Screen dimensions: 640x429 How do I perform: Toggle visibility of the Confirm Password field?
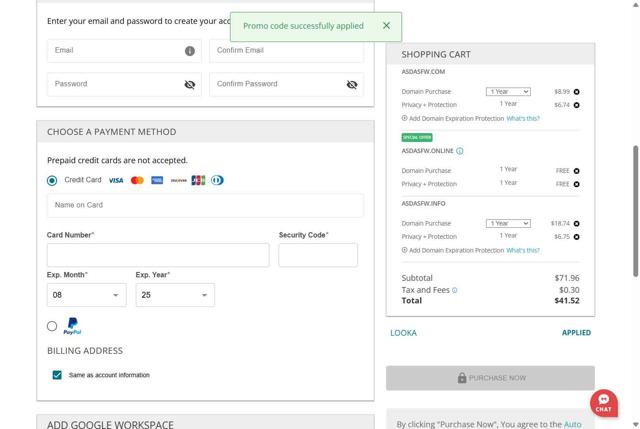click(x=352, y=84)
